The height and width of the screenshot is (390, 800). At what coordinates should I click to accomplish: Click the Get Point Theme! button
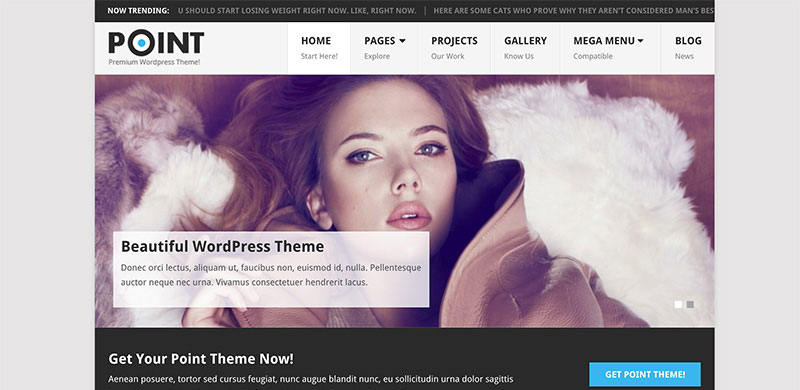645,374
